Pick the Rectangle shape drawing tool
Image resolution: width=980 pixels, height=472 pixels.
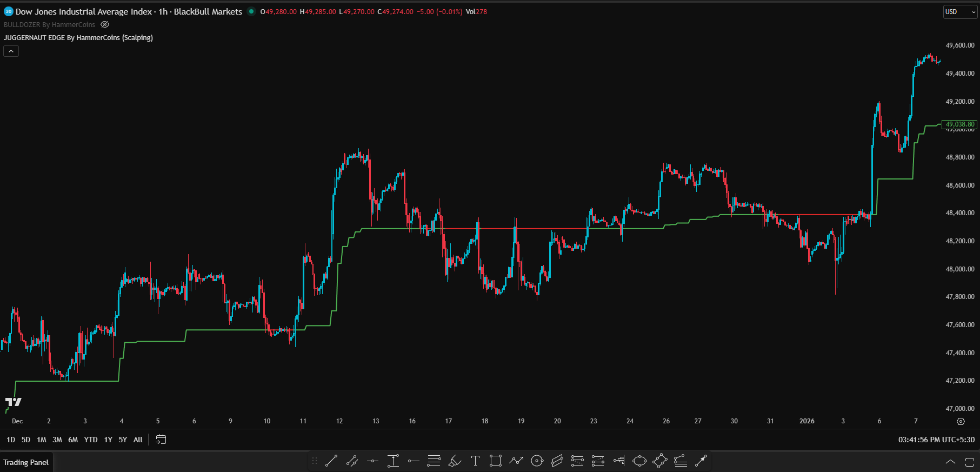pyautogui.click(x=495, y=461)
